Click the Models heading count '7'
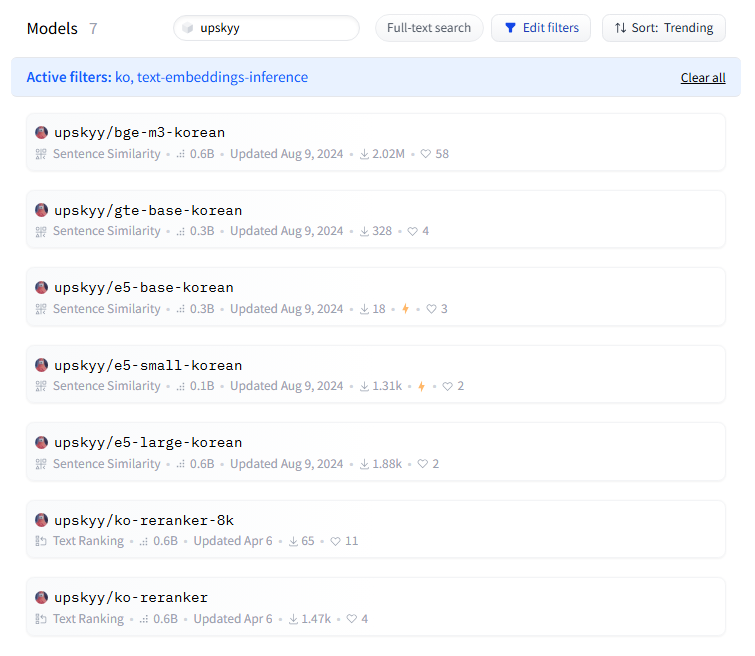Image resolution: width=755 pixels, height=656 pixels. (93, 28)
